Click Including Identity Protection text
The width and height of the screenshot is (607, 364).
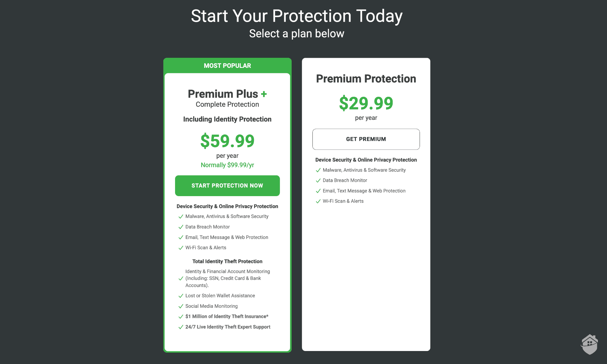pos(227,119)
